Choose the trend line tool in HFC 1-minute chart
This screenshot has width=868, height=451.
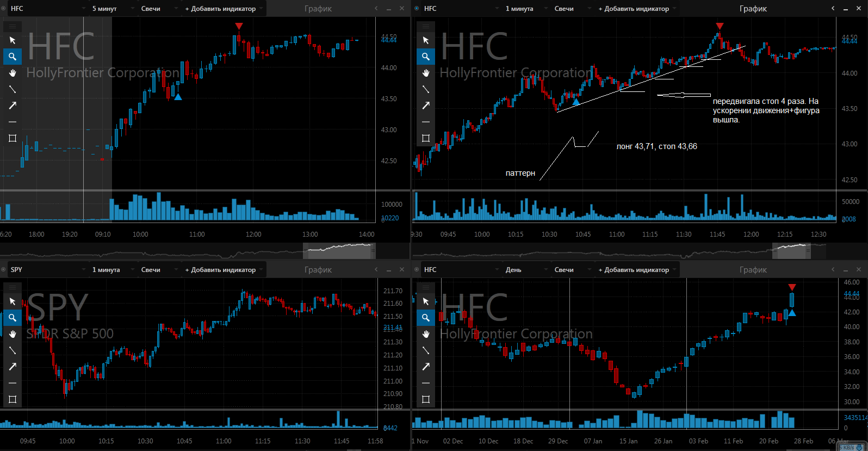[x=426, y=89]
